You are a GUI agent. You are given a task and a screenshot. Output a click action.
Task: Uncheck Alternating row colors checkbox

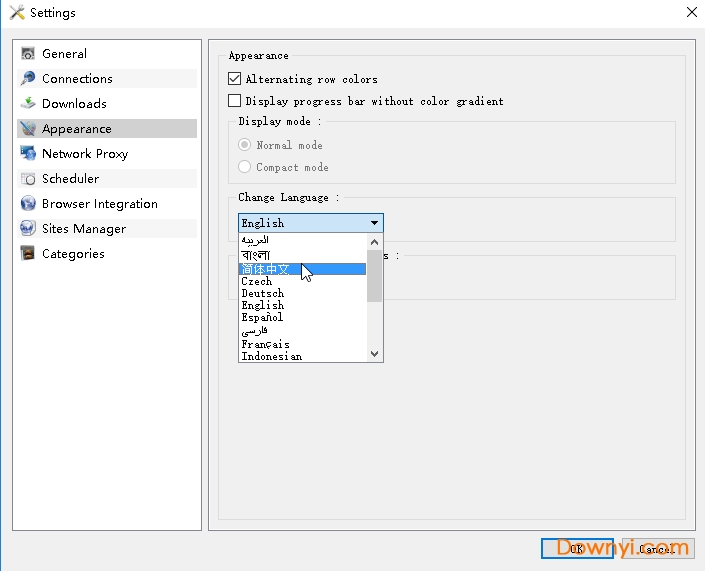click(x=235, y=79)
